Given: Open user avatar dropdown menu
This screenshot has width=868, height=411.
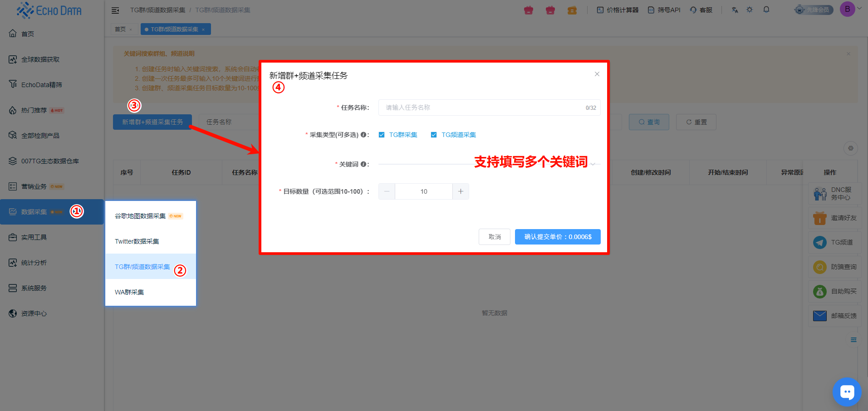Looking at the screenshot, I should [x=848, y=9].
